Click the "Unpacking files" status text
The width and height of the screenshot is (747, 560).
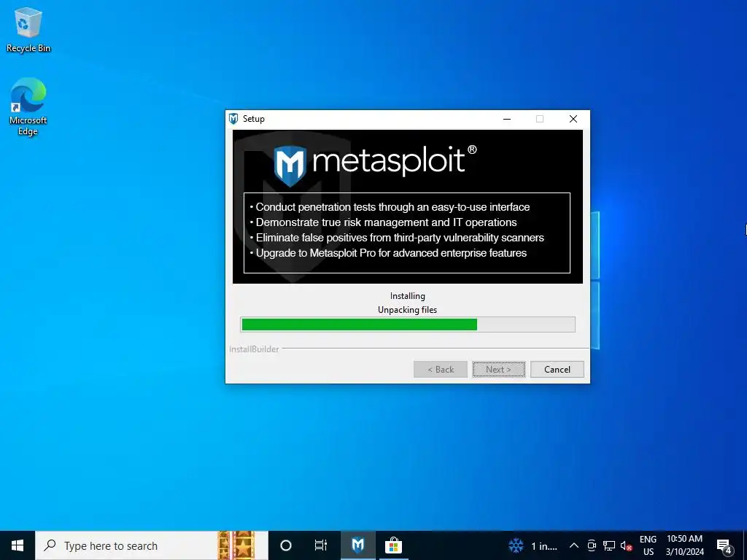coord(407,310)
